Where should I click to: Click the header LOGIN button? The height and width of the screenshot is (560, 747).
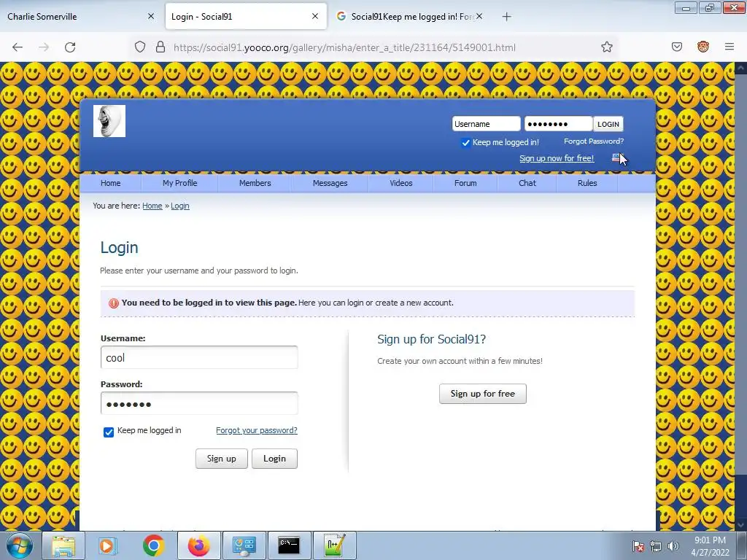(608, 124)
